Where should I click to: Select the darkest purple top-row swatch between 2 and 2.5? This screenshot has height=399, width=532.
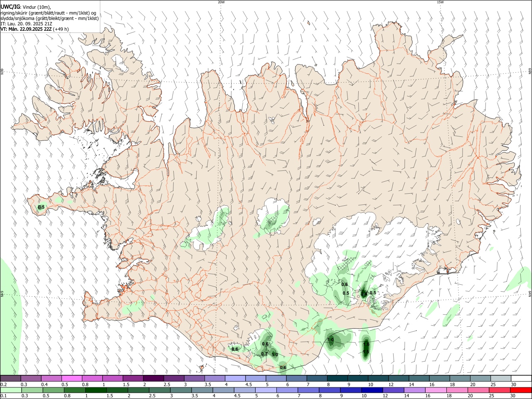153,378
